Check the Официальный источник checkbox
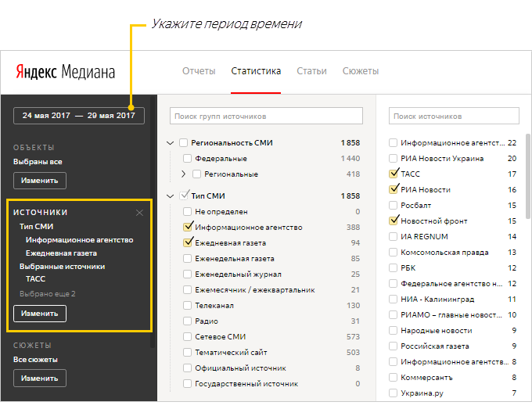 click(x=187, y=368)
